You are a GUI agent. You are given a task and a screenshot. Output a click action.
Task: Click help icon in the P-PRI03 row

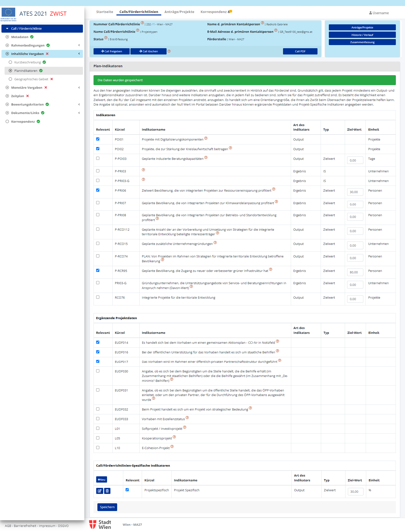tap(143, 170)
